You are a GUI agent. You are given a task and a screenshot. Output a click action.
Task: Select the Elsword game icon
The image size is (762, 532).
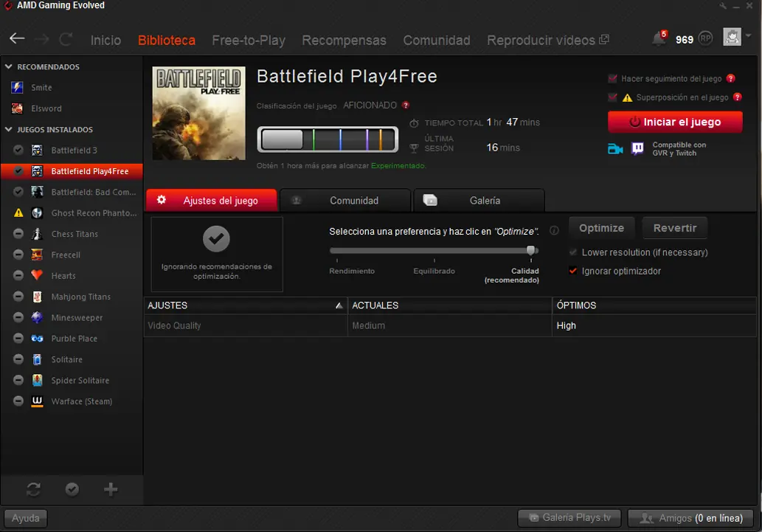coord(18,108)
